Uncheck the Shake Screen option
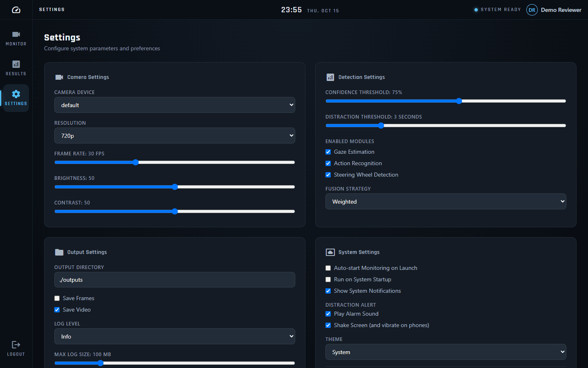The image size is (588, 368). 328,325
